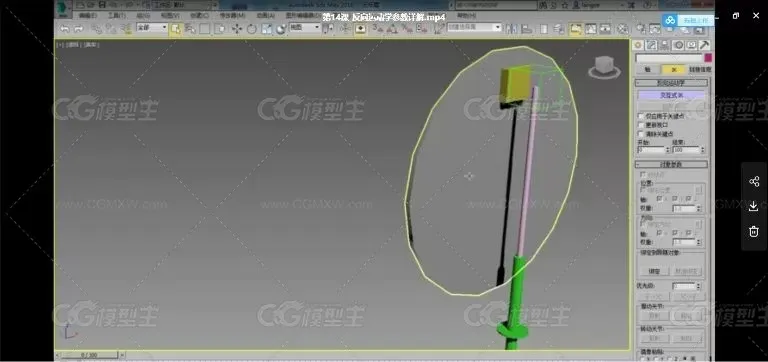Activate the Select Object tool

tap(175, 29)
